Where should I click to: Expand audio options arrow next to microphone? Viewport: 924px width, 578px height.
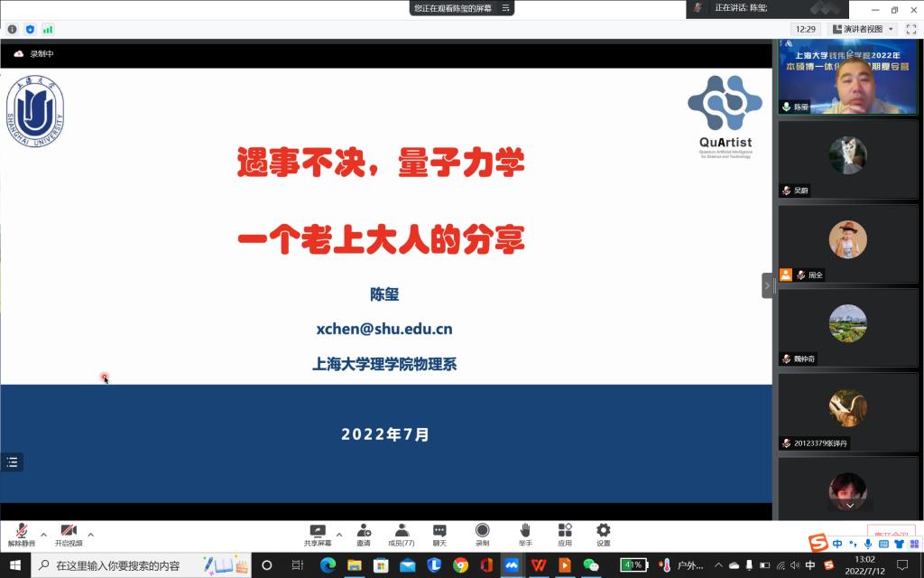tap(43, 534)
